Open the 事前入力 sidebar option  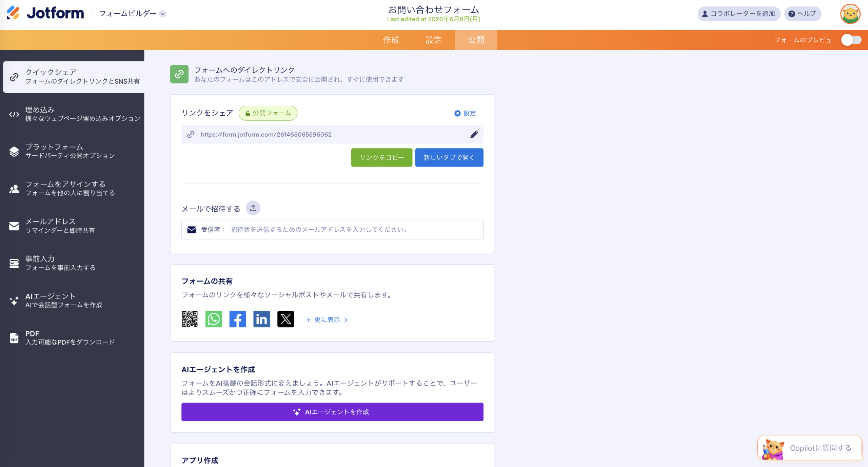pyautogui.click(x=74, y=263)
